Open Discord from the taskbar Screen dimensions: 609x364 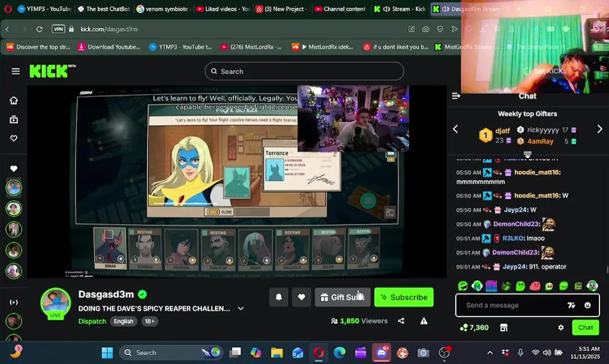click(x=382, y=353)
